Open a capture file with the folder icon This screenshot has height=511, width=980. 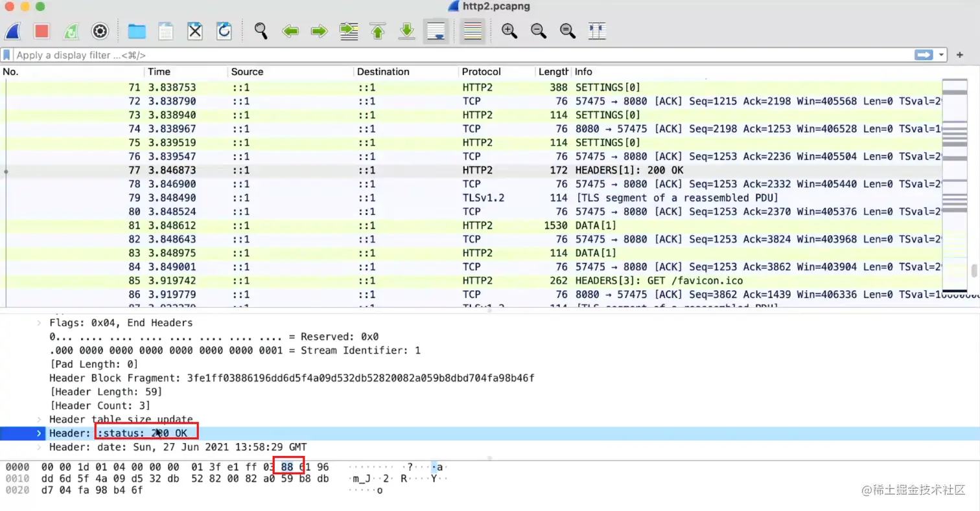point(137,30)
